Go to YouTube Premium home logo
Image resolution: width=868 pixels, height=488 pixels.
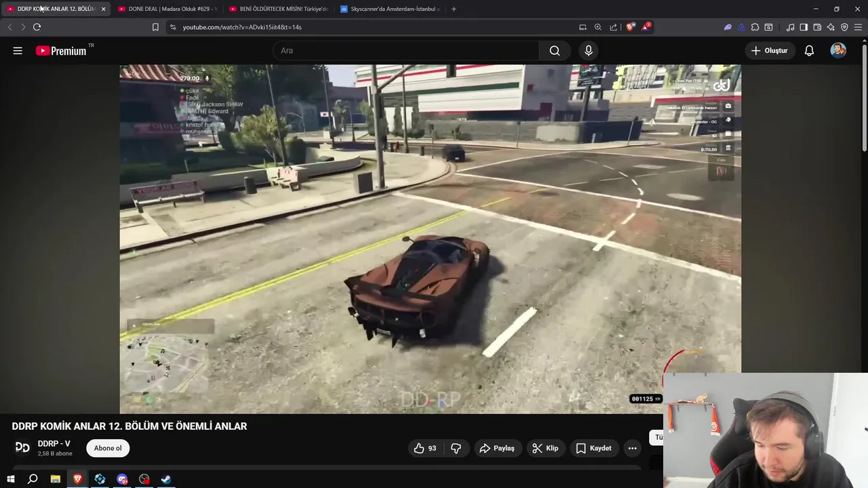click(62, 51)
